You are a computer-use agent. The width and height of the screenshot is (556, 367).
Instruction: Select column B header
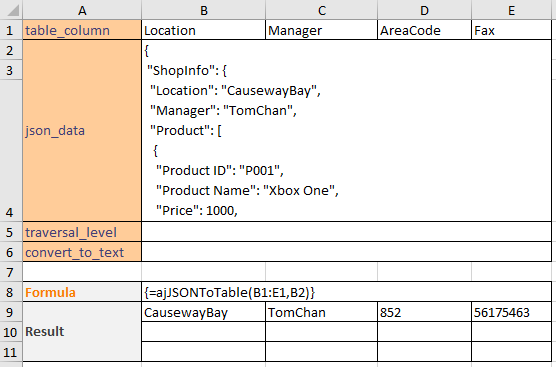pyautogui.click(x=204, y=10)
